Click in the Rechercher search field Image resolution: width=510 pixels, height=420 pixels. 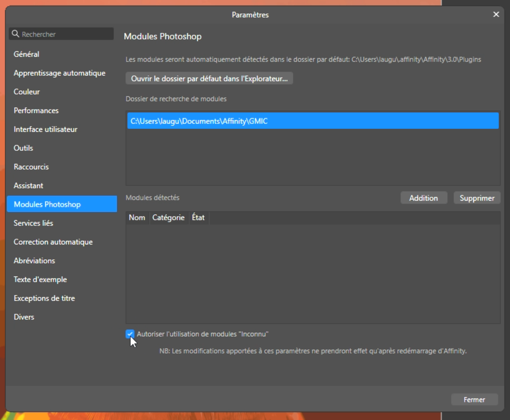click(x=65, y=34)
